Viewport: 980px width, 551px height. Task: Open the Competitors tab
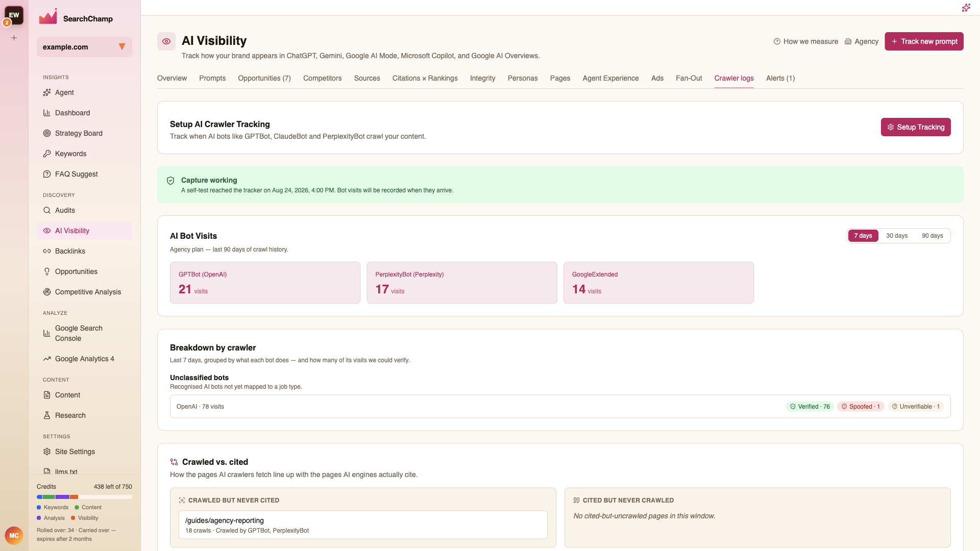pos(323,78)
